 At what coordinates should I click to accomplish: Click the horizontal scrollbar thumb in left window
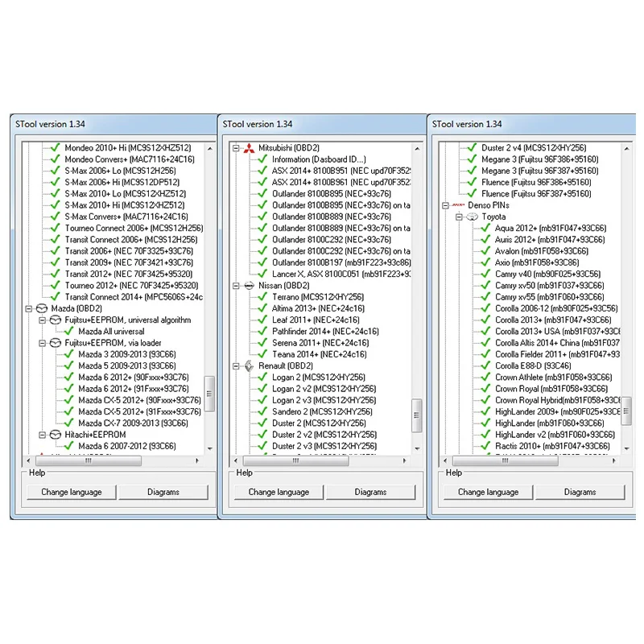click(x=89, y=460)
